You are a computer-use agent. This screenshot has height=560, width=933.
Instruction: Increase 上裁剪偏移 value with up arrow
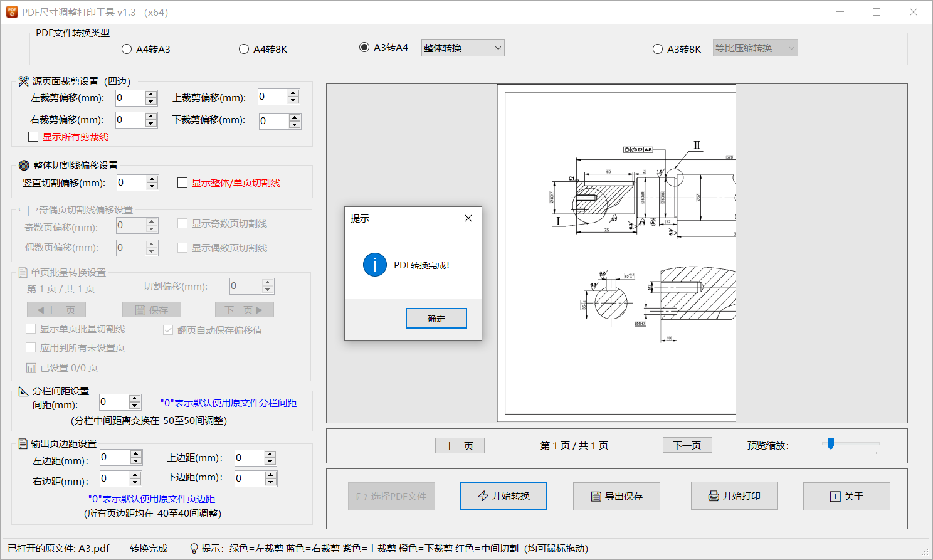[293, 93]
